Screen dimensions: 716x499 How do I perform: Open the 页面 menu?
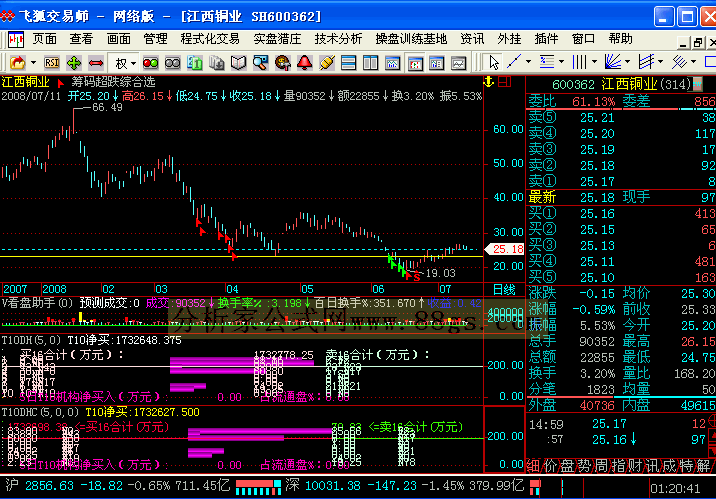click(x=45, y=39)
